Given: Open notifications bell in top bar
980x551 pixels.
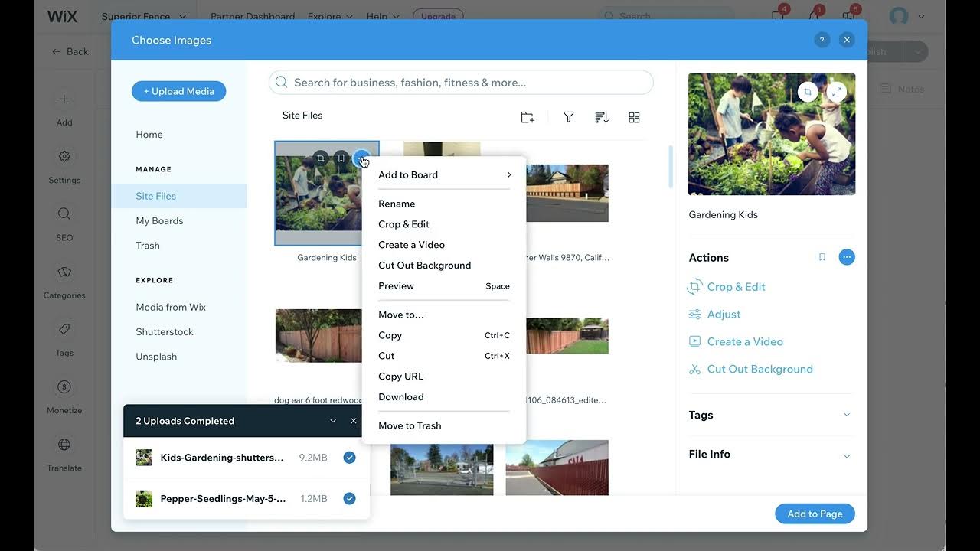Looking at the screenshot, I should click(815, 16).
